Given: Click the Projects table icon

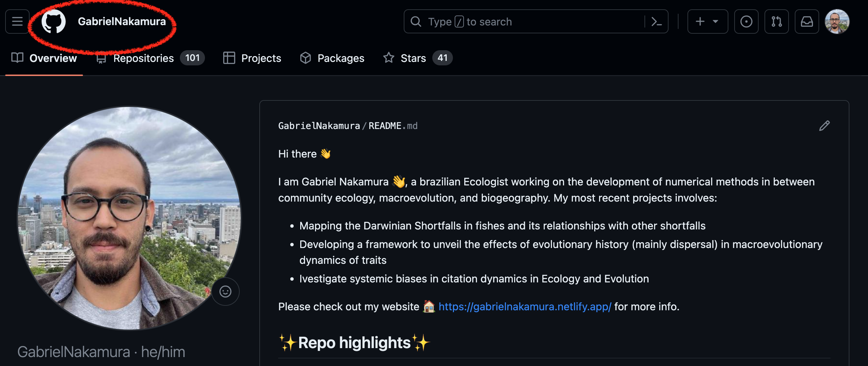Looking at the screenshot, I should pyautogui.click(x=229, y=58).
